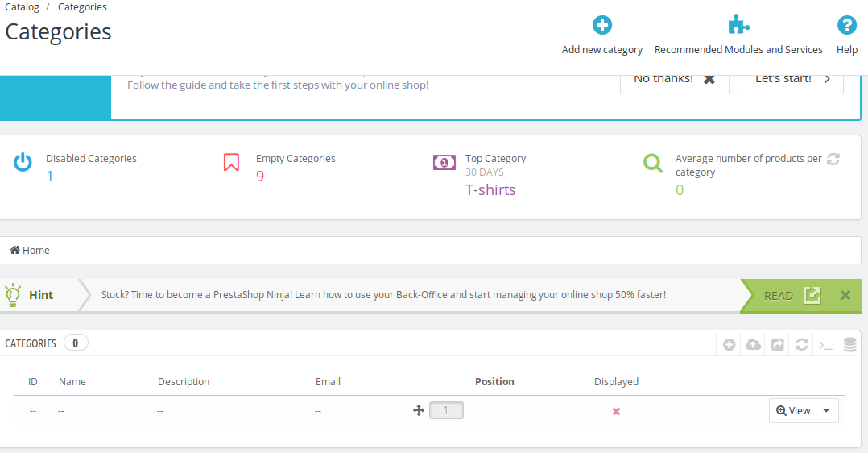Viewport: 868px width, 453px height.
Task: Click Let's start! onboarding button
Action: pyautogui.click(x=792, y=80)
